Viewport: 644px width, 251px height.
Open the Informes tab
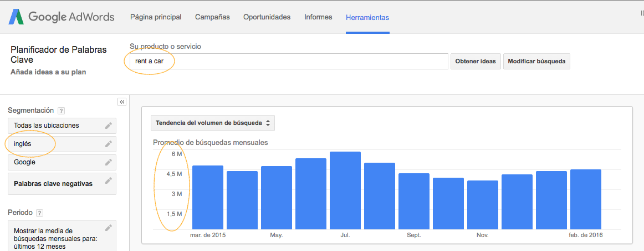tap(318, 17)
